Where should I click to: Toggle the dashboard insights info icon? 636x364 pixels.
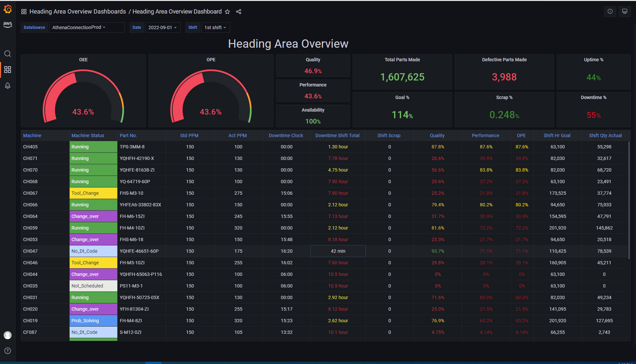coord(610,11)
